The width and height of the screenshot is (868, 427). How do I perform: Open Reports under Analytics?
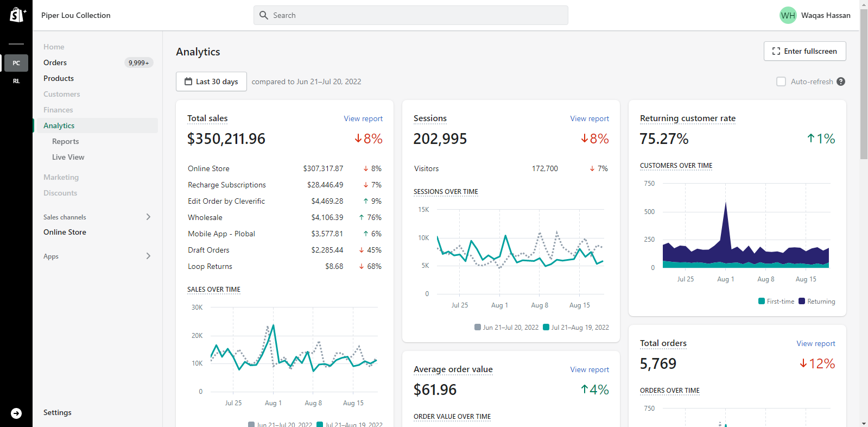point(65,141)
